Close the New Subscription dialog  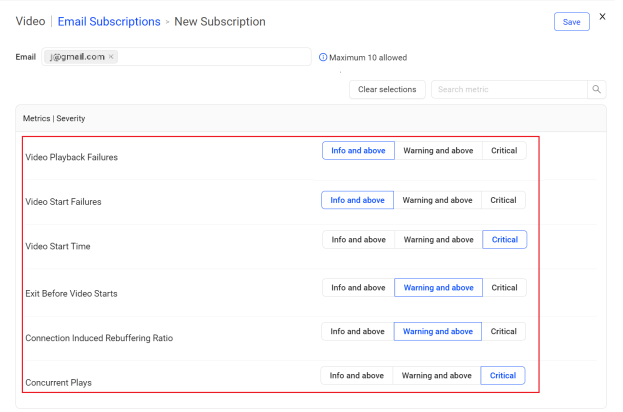[x=602, y=17]
